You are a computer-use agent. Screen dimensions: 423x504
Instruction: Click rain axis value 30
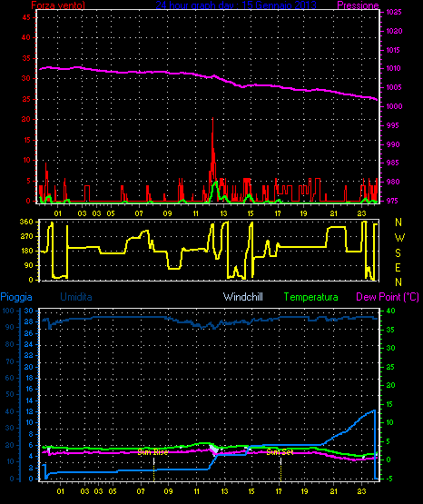coord(28,311)
